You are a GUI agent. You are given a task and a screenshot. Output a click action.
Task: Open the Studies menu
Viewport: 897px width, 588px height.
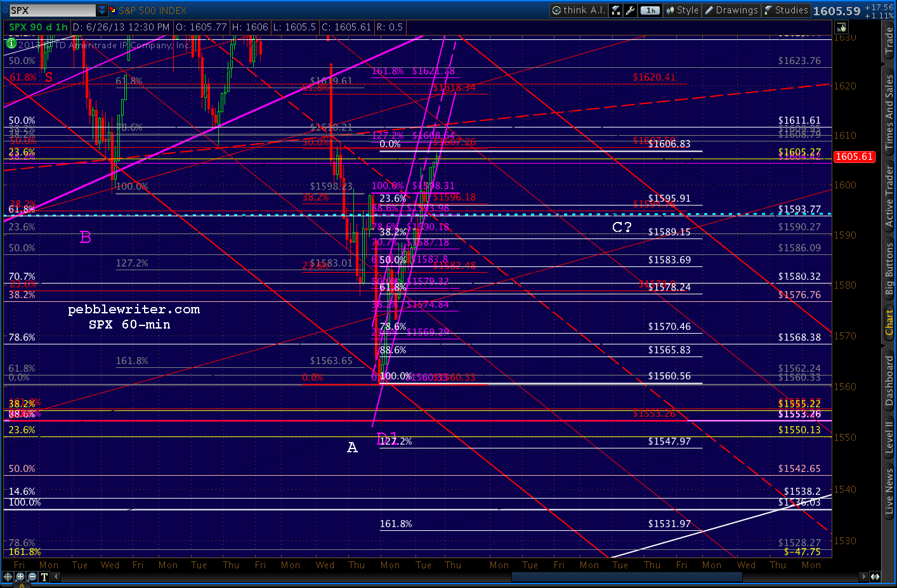[786, 10]
